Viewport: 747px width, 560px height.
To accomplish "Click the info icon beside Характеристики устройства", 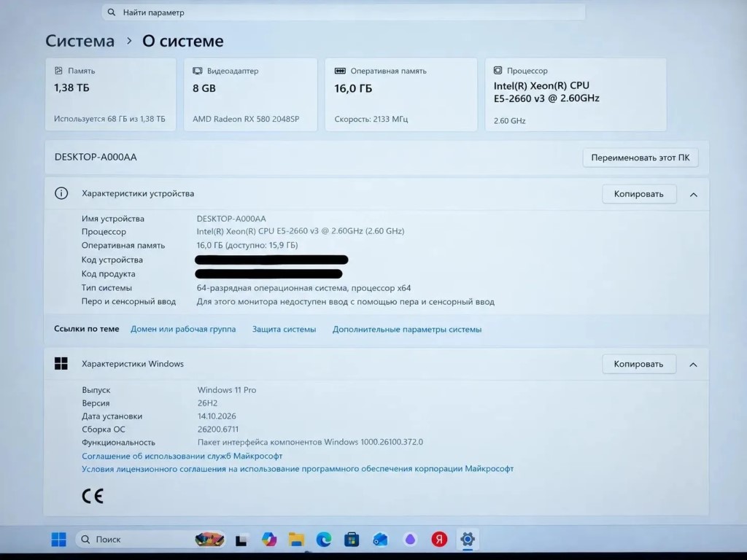I will [x=61, y=193].
